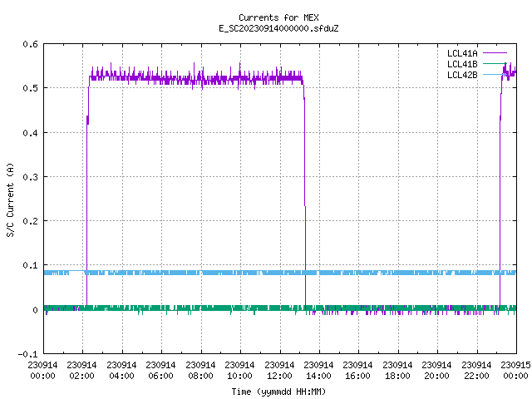This screenshot has height=399, width=532.
Task: Click the x-axis tick '230914 08:00'
Action: pyautogui.click(x=200, y=371)
